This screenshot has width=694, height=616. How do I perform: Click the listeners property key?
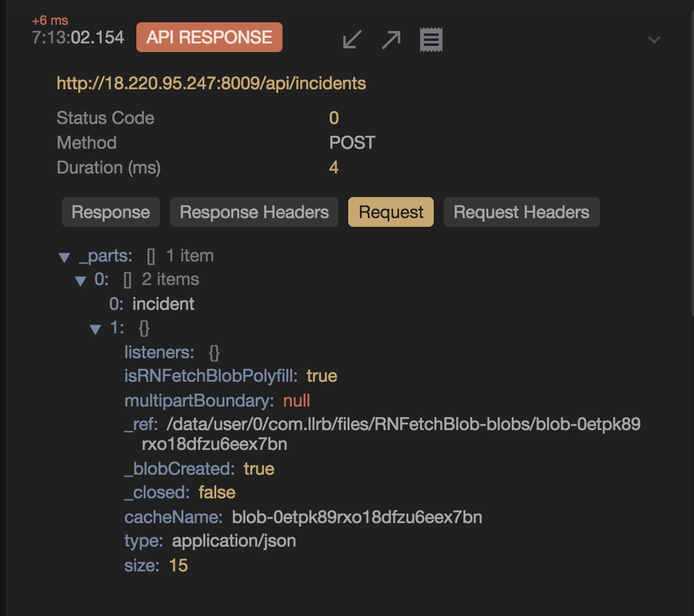point(159,353)
